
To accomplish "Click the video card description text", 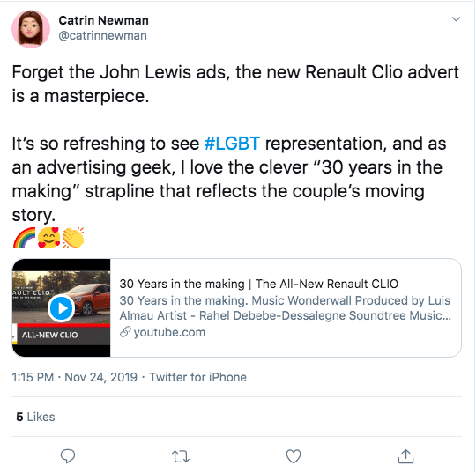I will 286,308.
